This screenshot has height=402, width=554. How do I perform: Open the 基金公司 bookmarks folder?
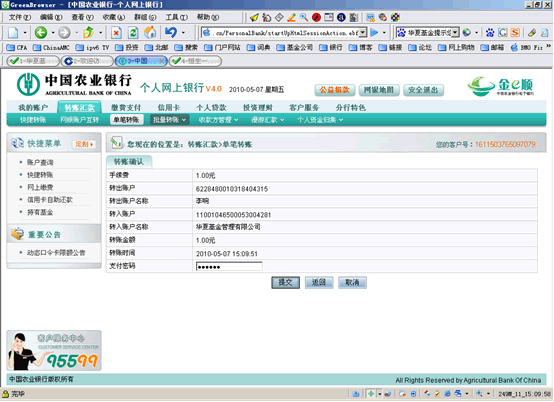tap(295, 47)
